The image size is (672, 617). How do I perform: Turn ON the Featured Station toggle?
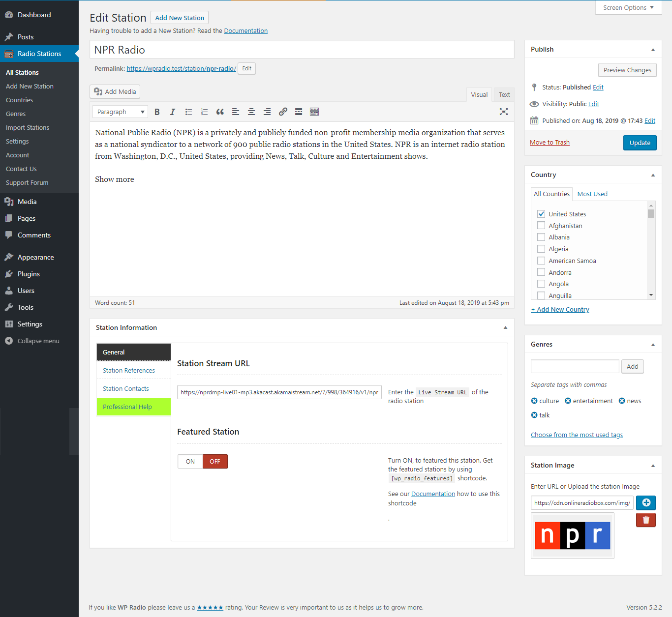click(x=190, y=462)
